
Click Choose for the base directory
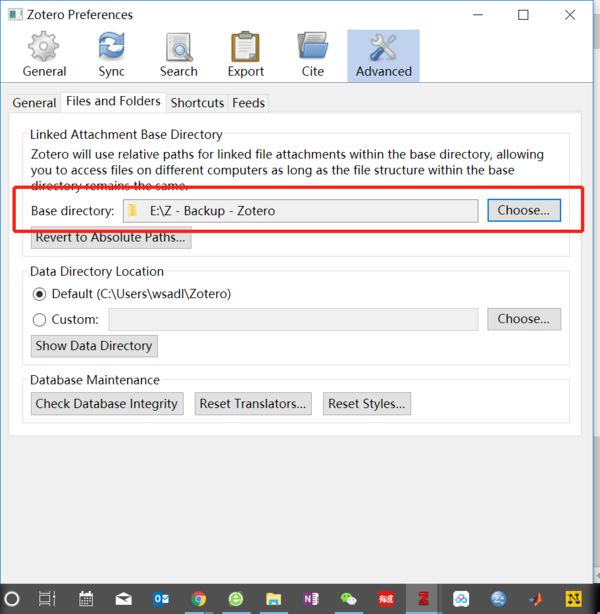click(x=524, y=210)
